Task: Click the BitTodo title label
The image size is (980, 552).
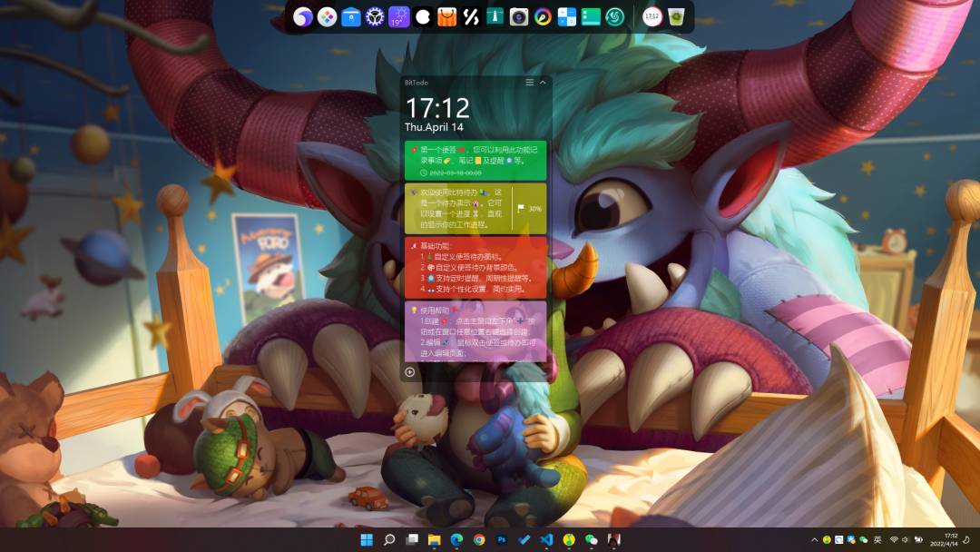Action: [x=416, y=83]
